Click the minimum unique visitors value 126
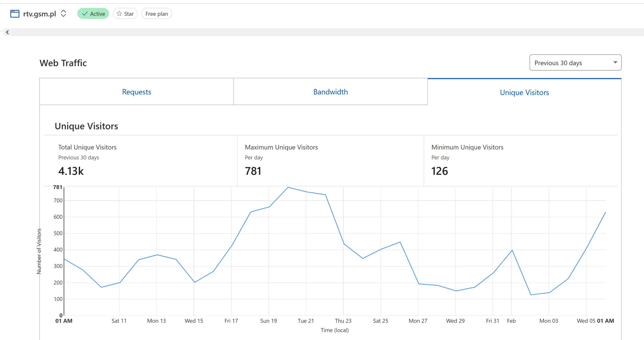Viewport: 644px width, 340px height. [x=439, y=171]
